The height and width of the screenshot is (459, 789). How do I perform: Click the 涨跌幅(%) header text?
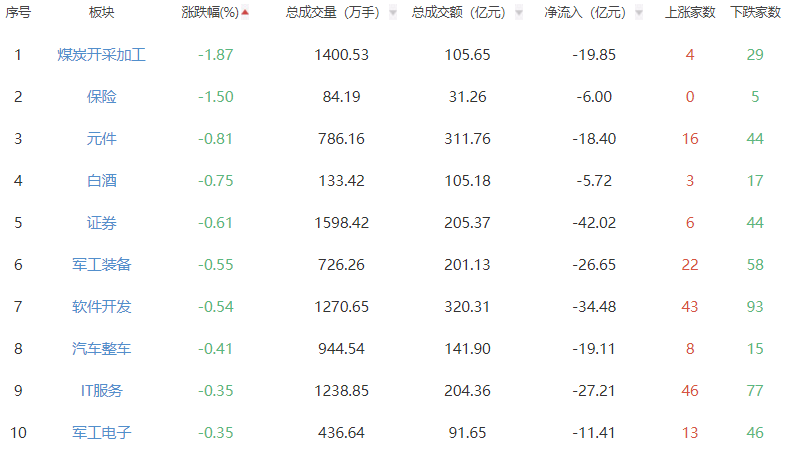pos(210,13)
